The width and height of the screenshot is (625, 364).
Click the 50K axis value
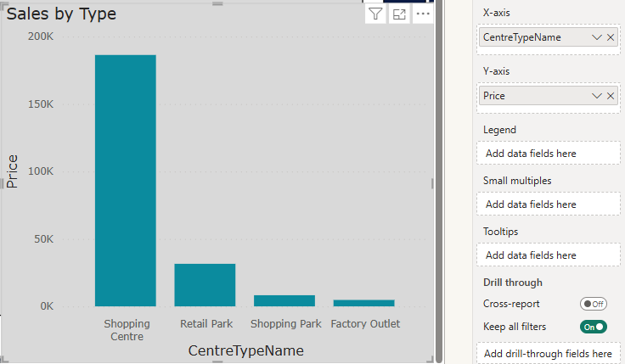tap(43, 239)
